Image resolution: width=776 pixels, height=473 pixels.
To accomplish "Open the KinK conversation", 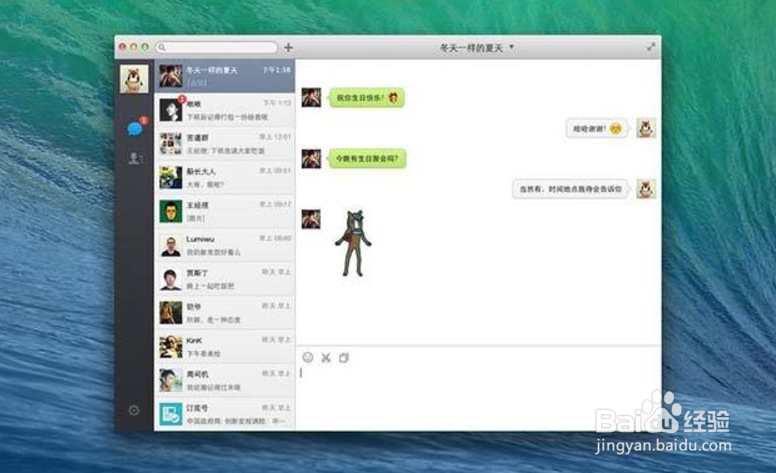I will (x=225, y=346).
